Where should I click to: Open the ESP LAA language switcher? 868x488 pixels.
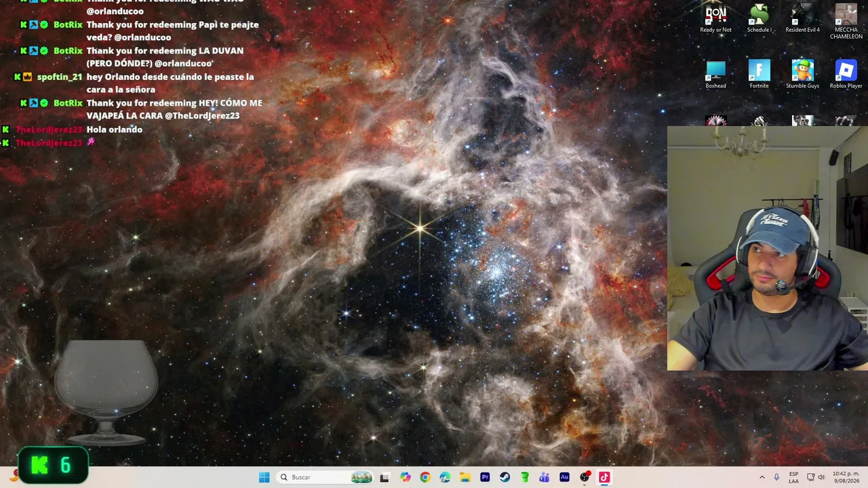coord(793,477)
